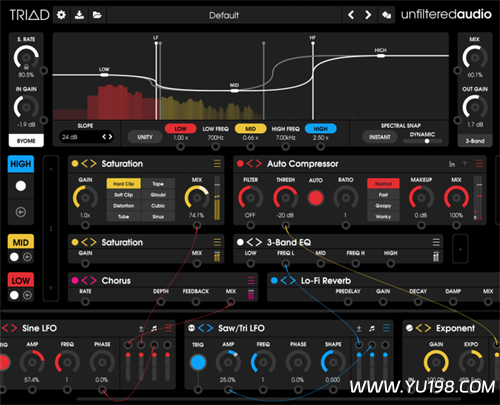This screenshot has width=500, height=405.
Task: Click the blue HIGH gain button
Action: (x=321, y=129)
